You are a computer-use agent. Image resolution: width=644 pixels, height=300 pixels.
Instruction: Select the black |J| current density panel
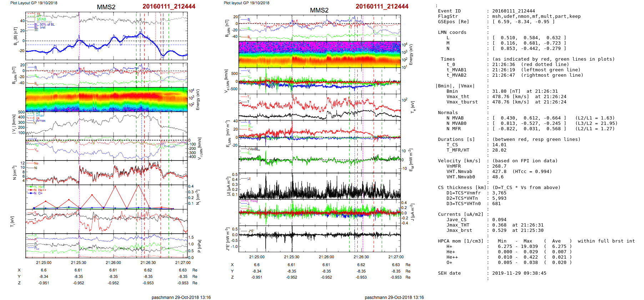[x=319, y=186]
